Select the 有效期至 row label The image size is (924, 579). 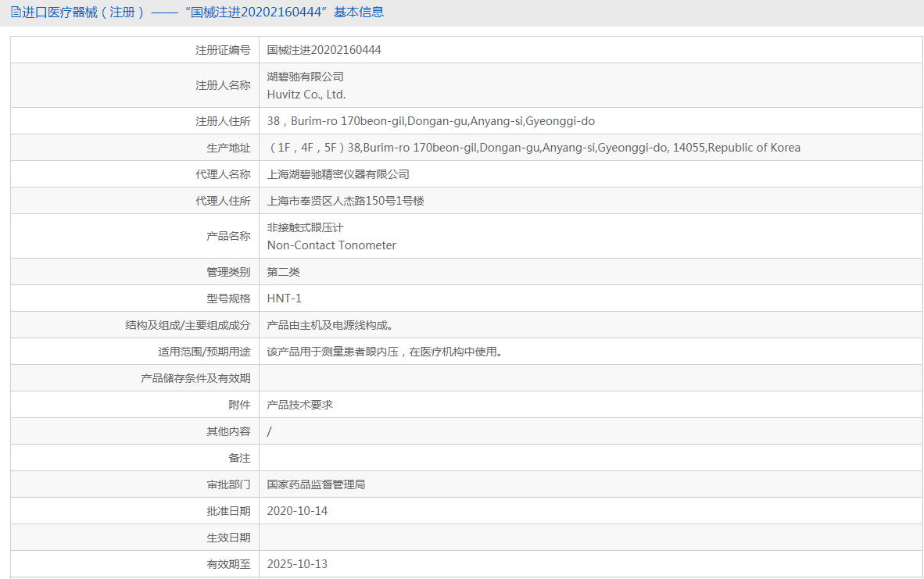(228, 564)
